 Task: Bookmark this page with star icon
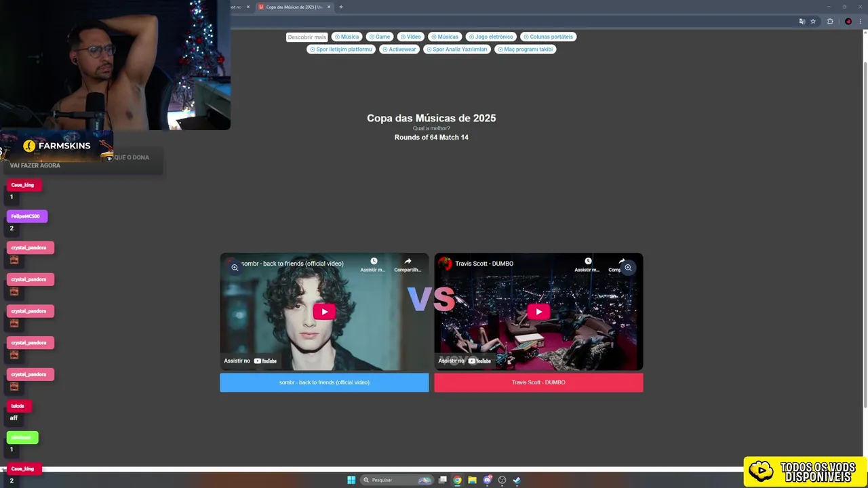tap(813, 21)
